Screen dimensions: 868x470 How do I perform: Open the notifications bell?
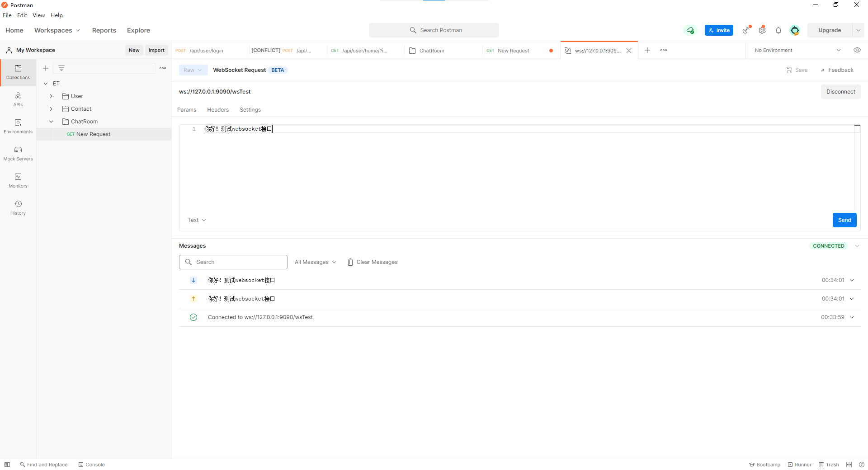778,30
